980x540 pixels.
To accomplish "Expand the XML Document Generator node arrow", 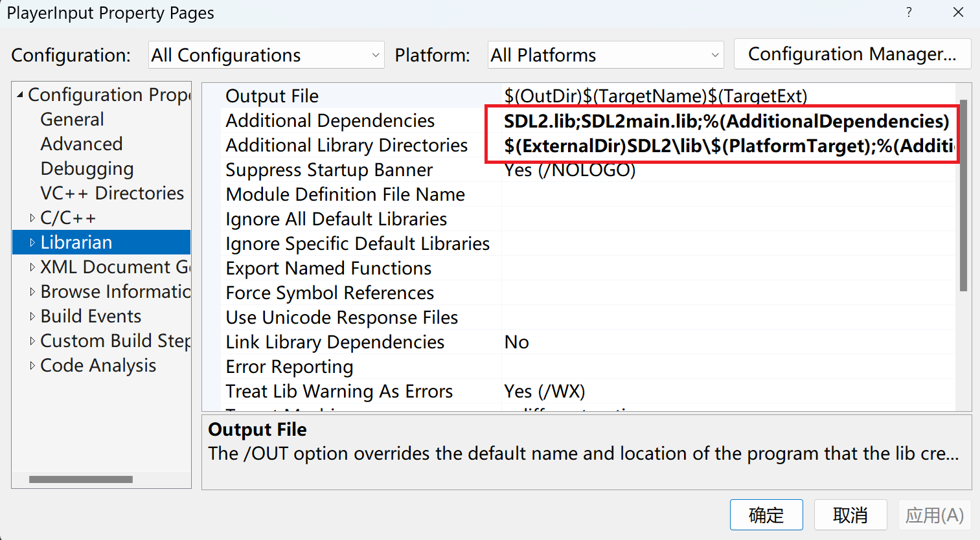I will click(32, 267).
